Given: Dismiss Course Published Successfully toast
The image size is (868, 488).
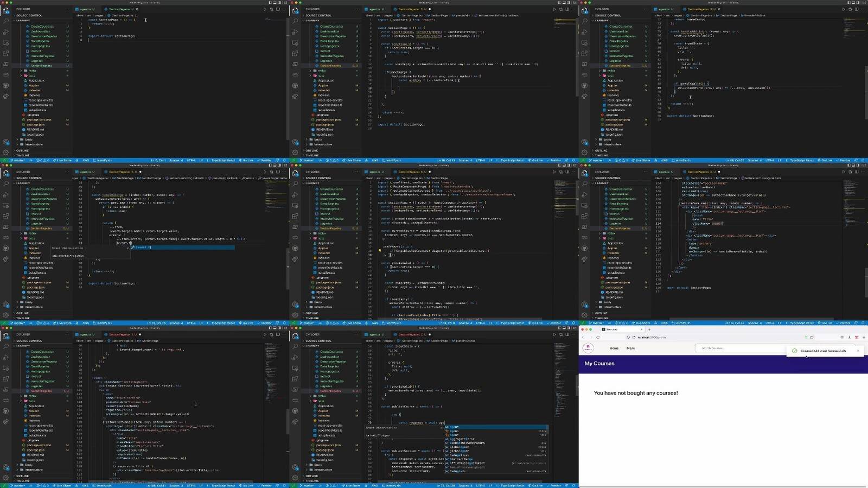Looking at the screenshot, I should point(858,351).
